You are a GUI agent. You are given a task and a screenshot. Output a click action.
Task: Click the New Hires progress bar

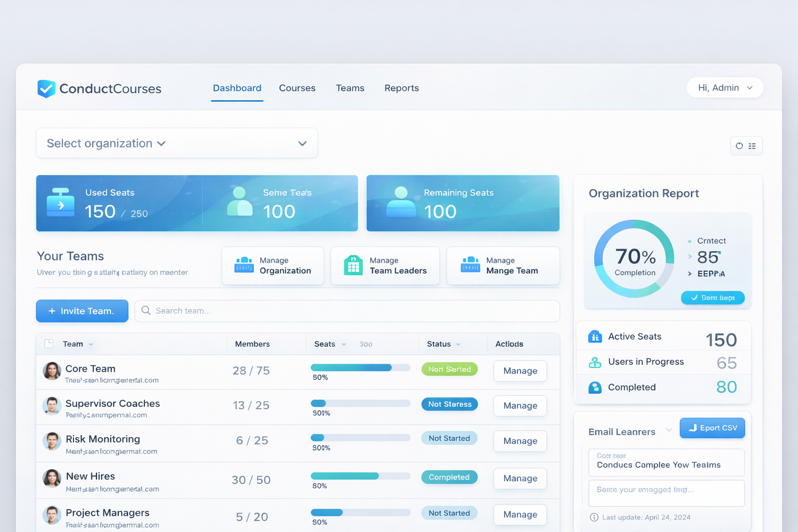tap(360, 475)
